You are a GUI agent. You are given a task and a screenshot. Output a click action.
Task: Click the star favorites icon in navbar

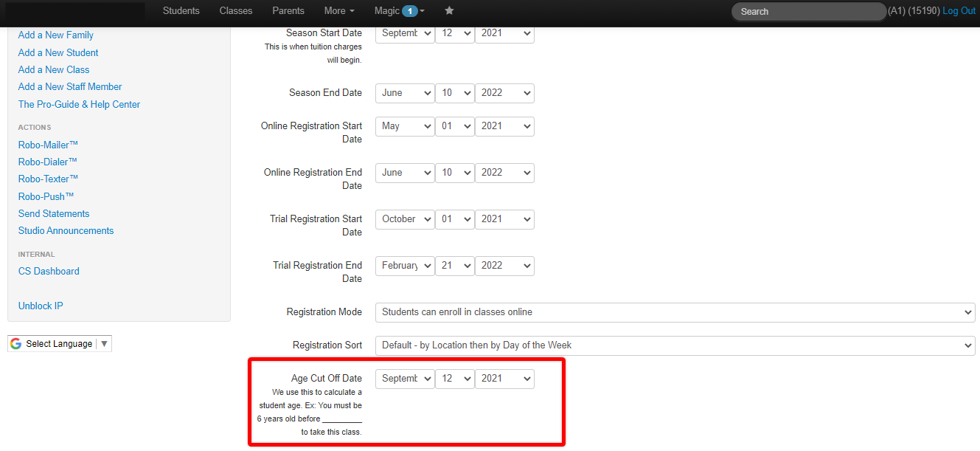tap(449, 10)
